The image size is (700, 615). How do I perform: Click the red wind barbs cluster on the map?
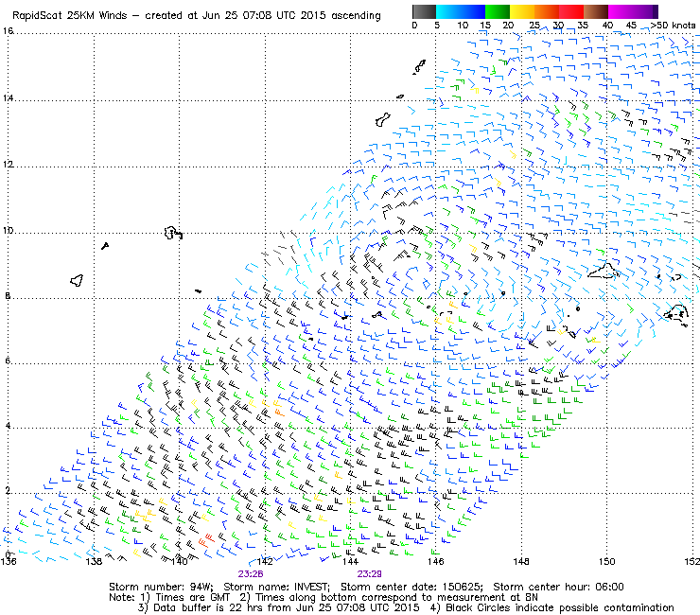pos(206,539)
